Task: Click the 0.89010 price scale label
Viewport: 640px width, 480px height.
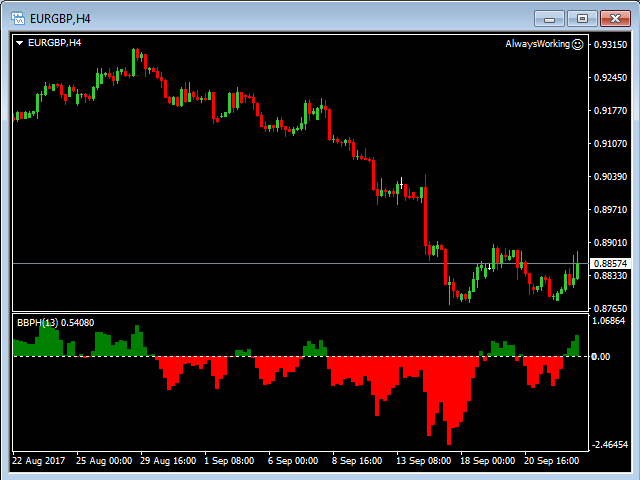Action: tap(610, 243)
